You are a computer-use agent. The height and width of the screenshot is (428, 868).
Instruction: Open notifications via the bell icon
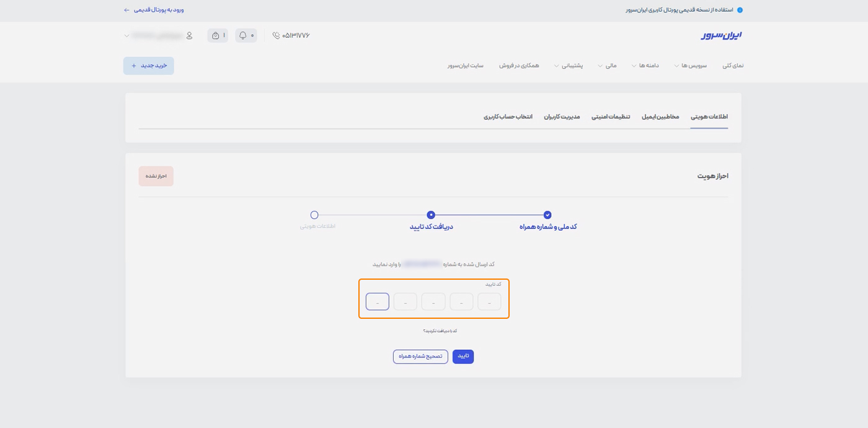click(244, 35)
